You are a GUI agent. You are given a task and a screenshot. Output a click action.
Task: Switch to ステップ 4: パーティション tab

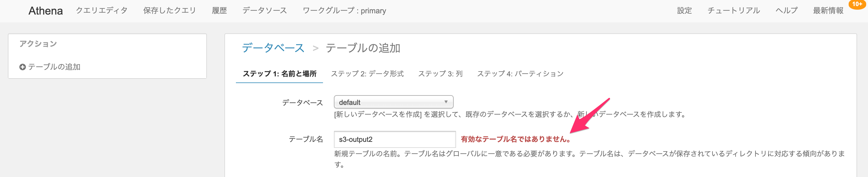(x=520, y=74)
